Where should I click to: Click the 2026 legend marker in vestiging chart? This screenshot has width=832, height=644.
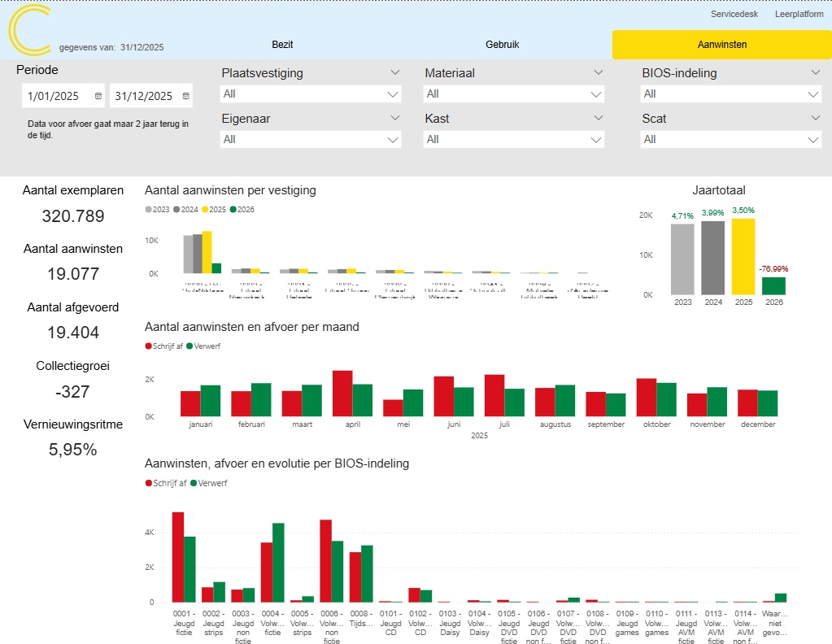pos(233,210)
